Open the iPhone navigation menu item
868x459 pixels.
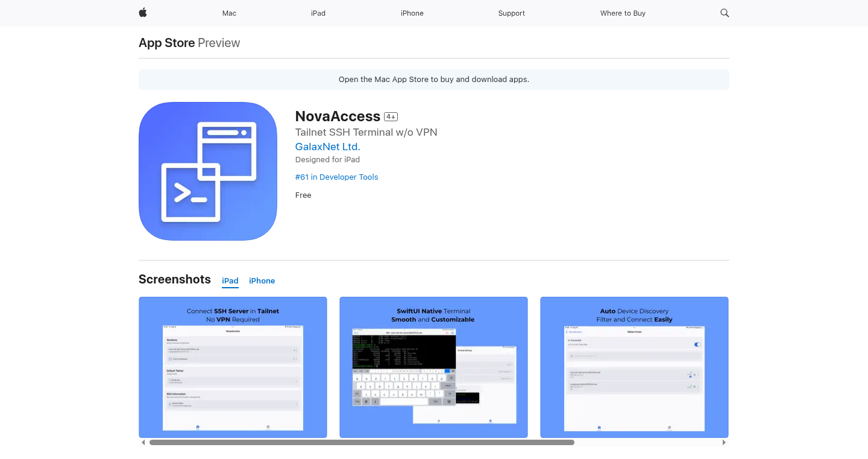tap(412, 13)
